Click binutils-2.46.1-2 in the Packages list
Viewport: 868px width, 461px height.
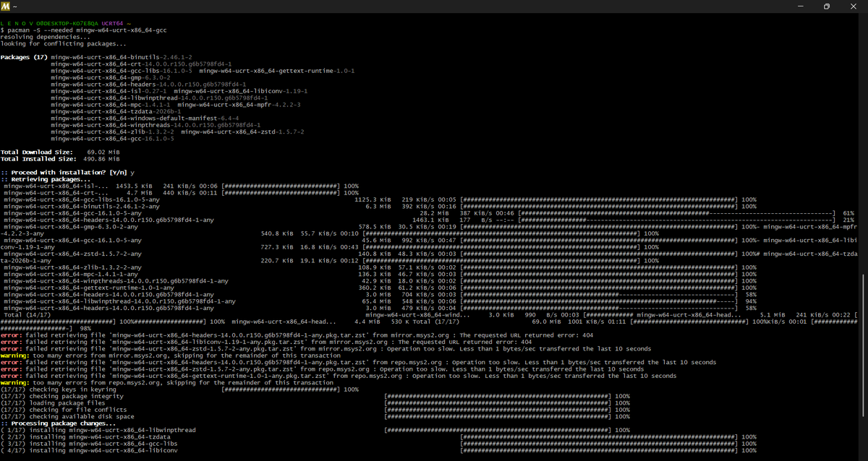[x=121, y=56]
